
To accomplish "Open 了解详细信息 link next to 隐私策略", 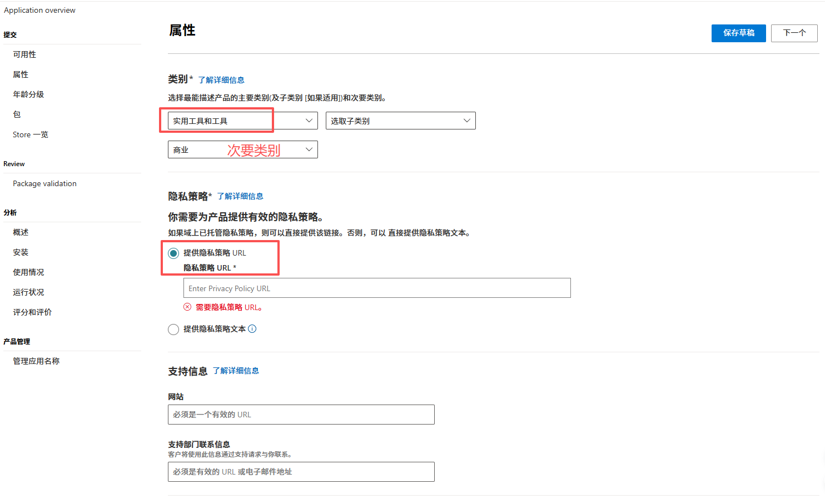I will click(x=240, y=196).
